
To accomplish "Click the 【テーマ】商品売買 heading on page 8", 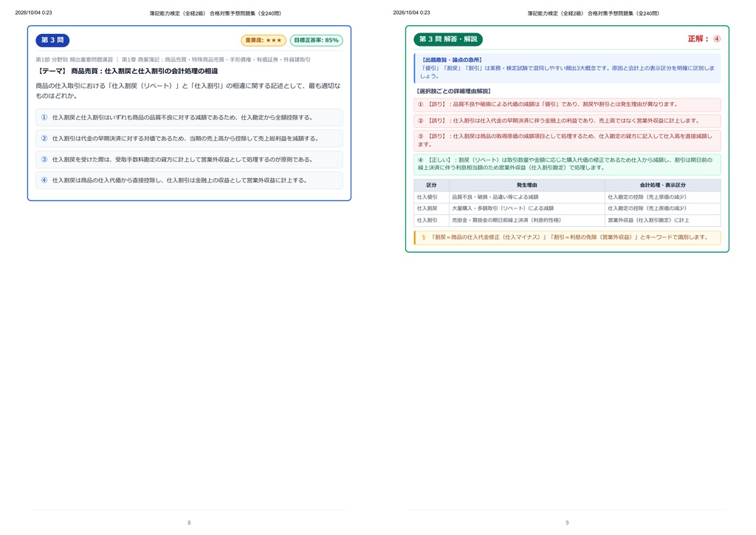I will [127, 71].
